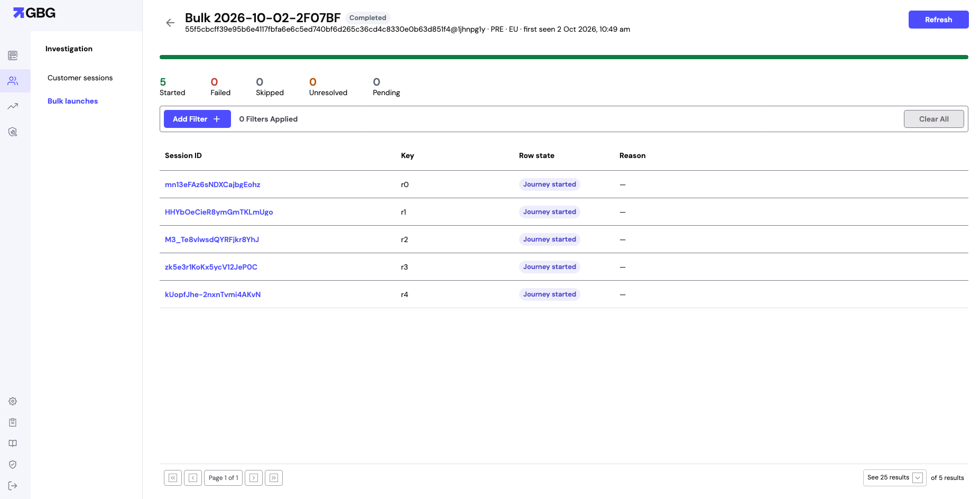
Task: Open the clipboard icon in sidebar
Action: [x=13, y=422]
